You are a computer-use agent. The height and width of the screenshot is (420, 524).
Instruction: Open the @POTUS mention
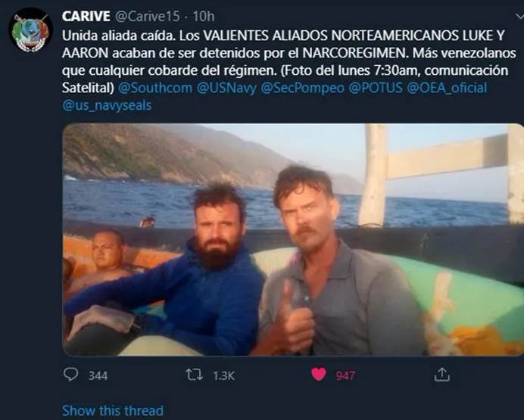(376, 88)
